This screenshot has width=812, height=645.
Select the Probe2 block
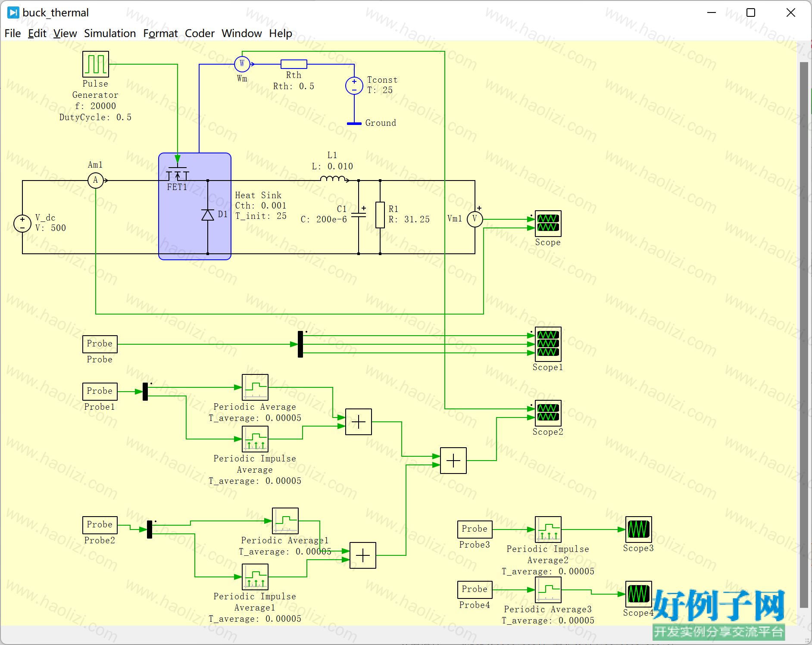tap(100, 525)
